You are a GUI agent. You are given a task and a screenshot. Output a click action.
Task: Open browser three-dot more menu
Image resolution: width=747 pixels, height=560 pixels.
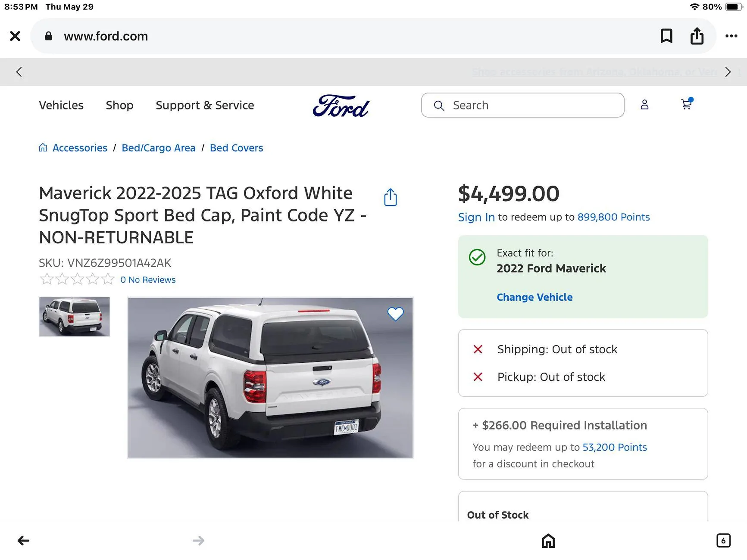tap(731, 36)
